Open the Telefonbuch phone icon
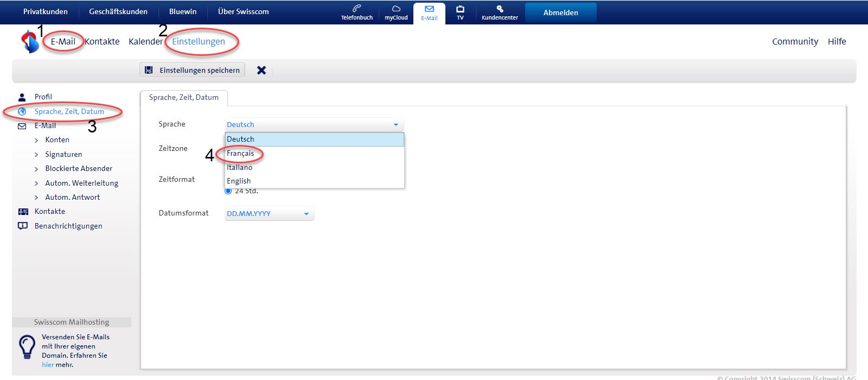868x380 pixels. point(356,9)
